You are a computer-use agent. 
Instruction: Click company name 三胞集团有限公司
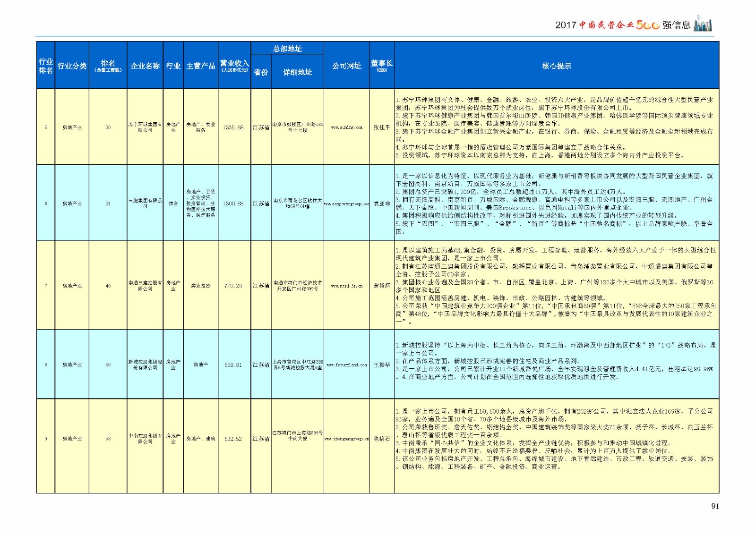click(145, 203)
